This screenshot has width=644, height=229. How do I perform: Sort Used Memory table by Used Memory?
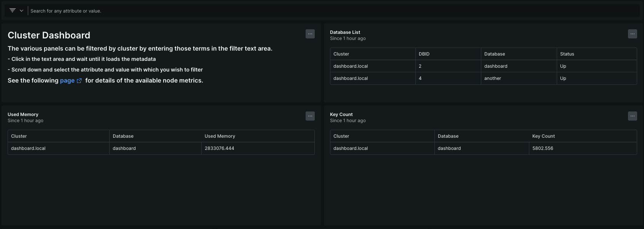220,136
